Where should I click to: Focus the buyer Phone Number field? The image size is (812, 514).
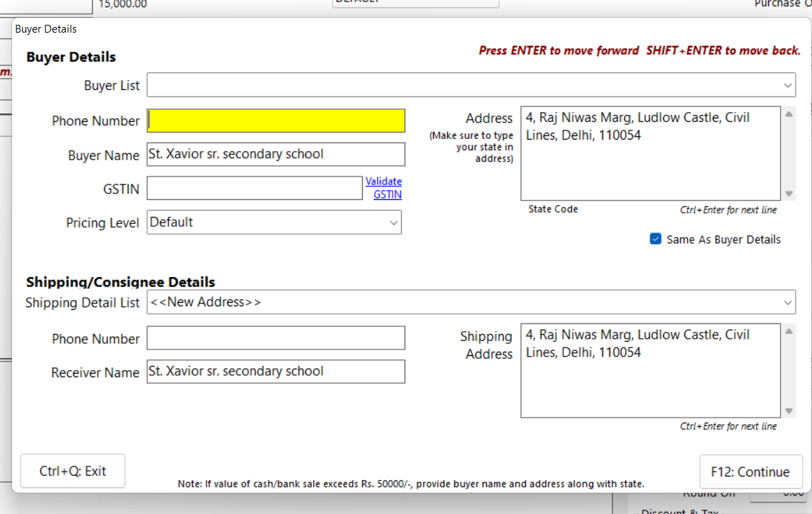click(x=276, y=121)
